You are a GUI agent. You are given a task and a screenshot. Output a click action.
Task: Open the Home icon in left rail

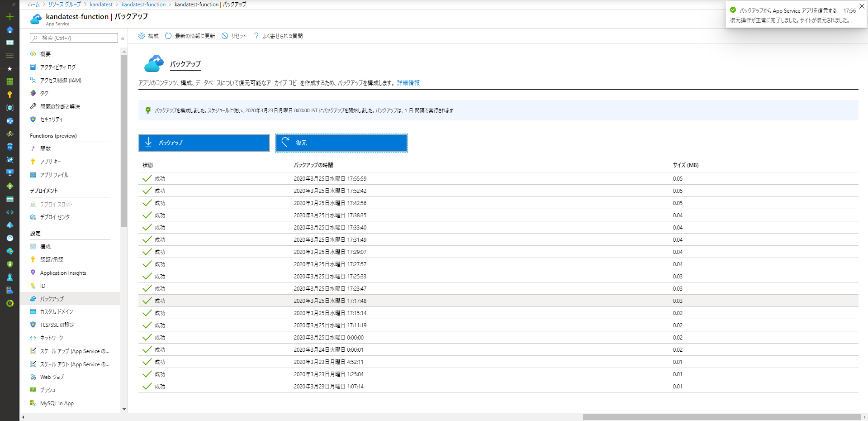coord(9,30)
